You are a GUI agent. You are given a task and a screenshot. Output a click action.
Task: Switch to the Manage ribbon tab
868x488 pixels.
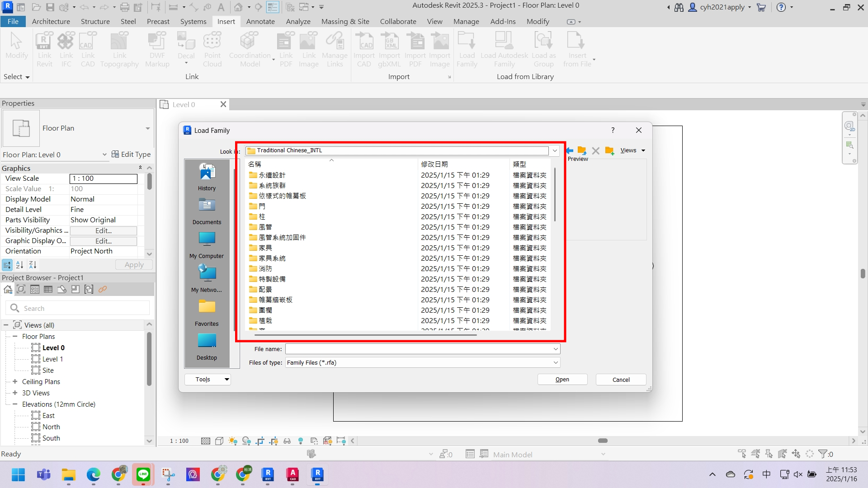[466, 21]
